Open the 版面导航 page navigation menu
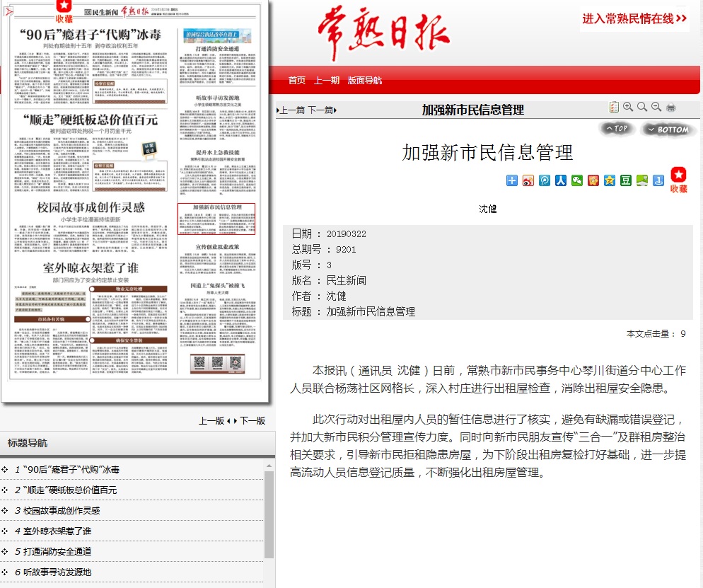703x588 pixels. coord(365,80)
